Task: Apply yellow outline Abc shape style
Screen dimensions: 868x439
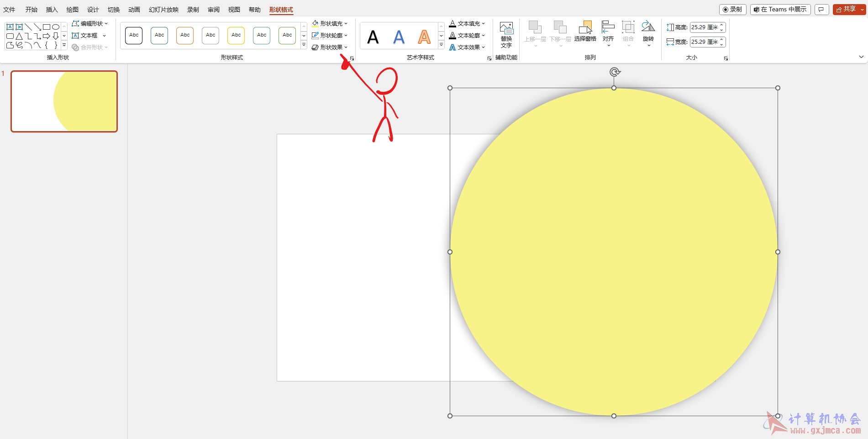Action: [x=236, y=35]
